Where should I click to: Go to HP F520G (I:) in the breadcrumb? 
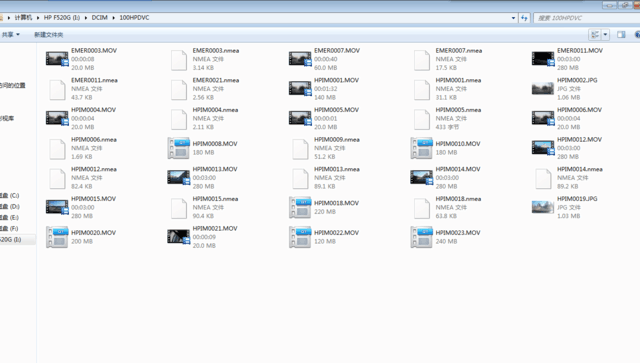coord(62,18)
